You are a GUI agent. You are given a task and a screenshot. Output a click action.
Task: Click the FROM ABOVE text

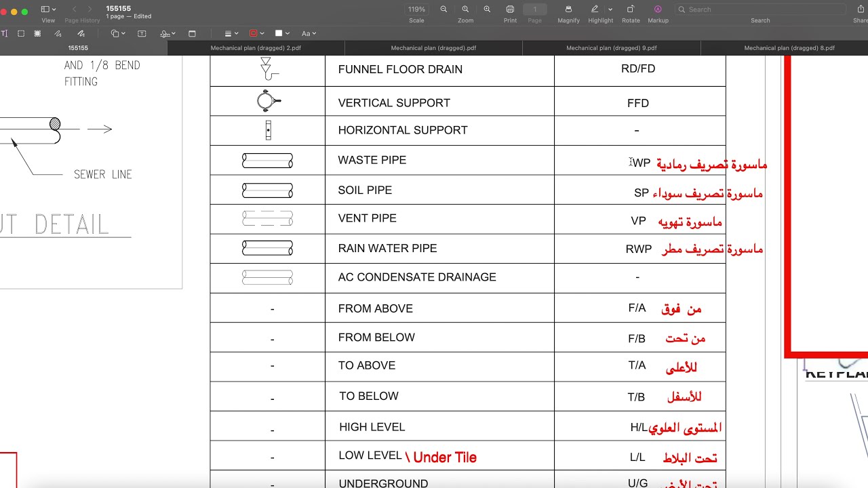point(375,308)
